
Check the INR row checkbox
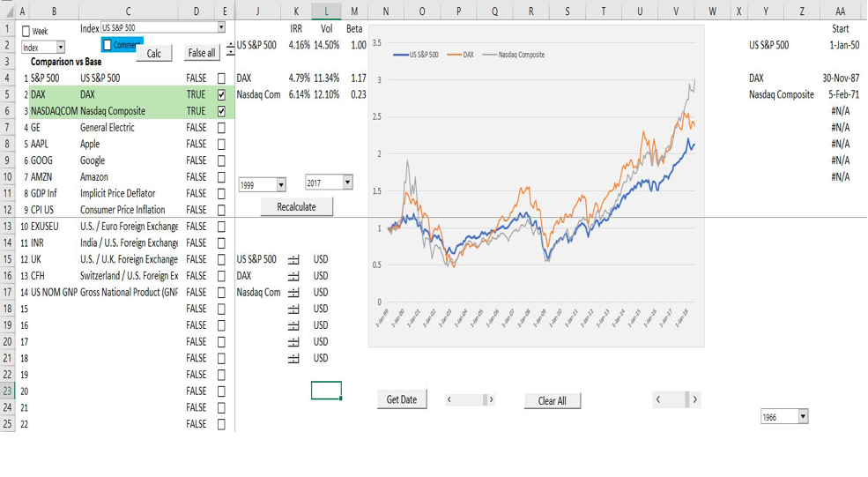[221, 243]
